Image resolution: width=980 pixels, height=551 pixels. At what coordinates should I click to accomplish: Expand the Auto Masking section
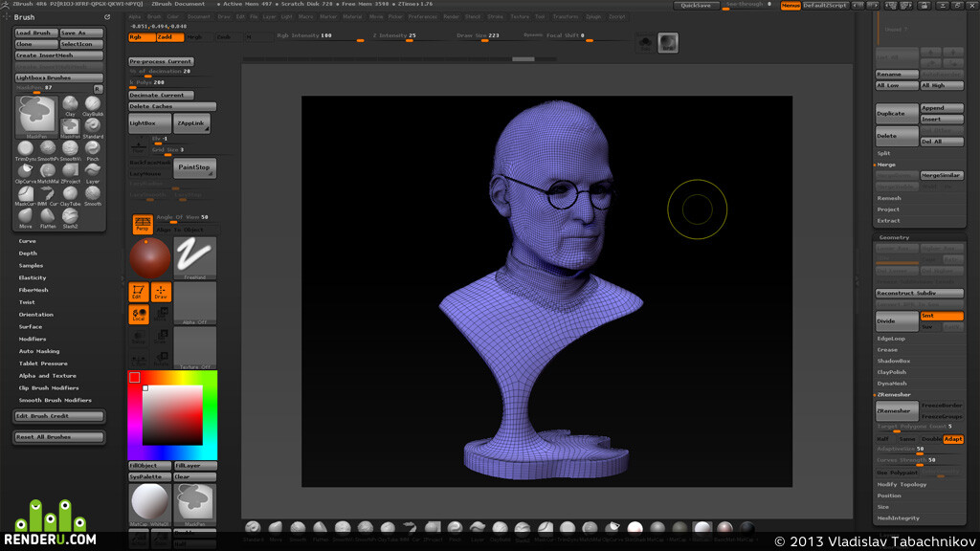[x=38, y=351]
